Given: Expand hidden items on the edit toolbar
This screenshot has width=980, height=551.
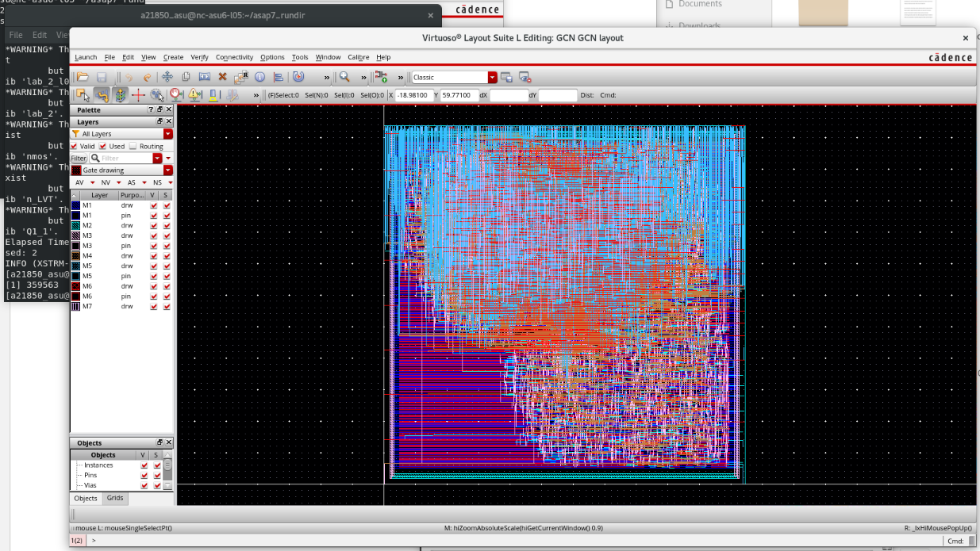Looking at the screenshot, I should coord(327,77).
